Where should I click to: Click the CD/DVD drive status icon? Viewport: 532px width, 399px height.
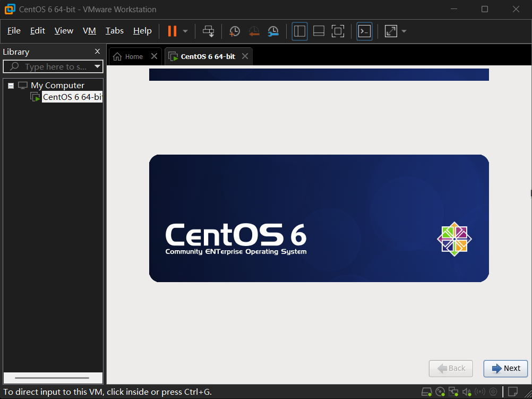440,392
